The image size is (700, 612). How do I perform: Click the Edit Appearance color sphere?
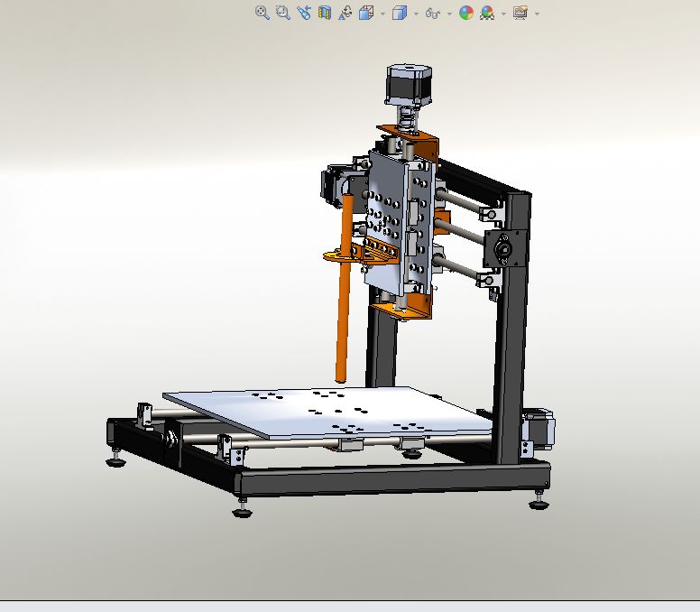(466, 13)
